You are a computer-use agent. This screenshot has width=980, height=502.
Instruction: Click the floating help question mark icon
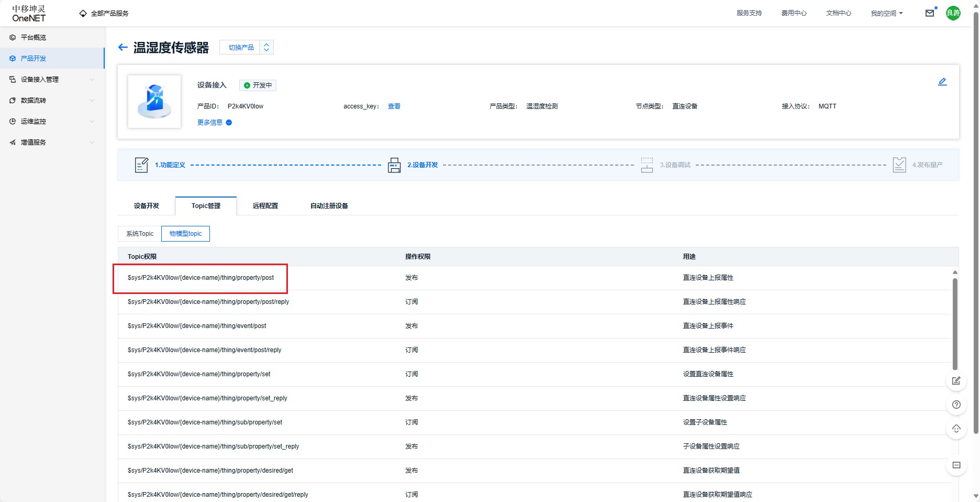(956, 405)
